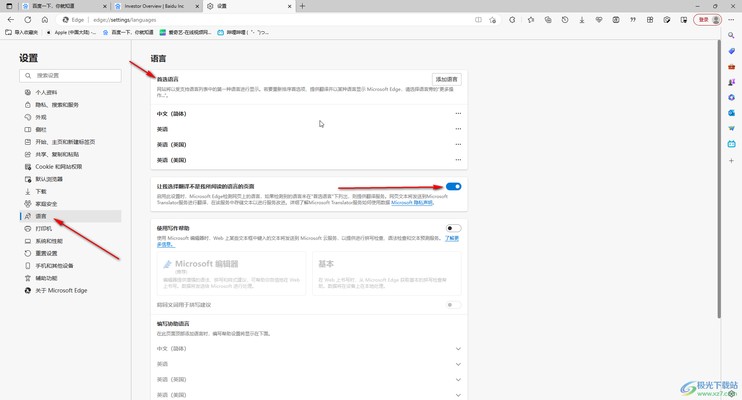Open 隐私、搜索和服务 settings section
The image size is (742, 400).
(x=57, y=105)
